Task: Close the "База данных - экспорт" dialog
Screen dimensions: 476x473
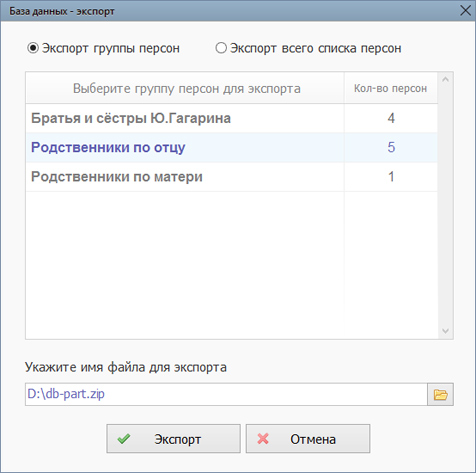Action: click(465, 11)
